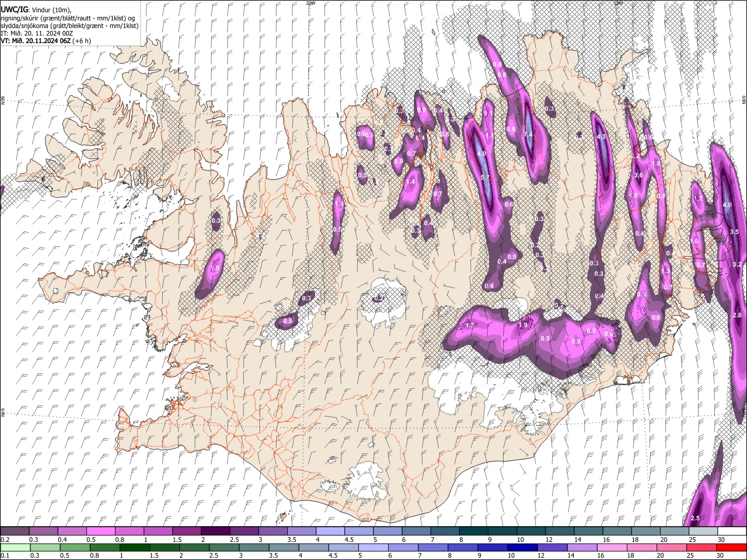Select the darkest purple swatch above 2 in upper legend
The height and width of the screenshot is (560, 747).
pos(215,531)
